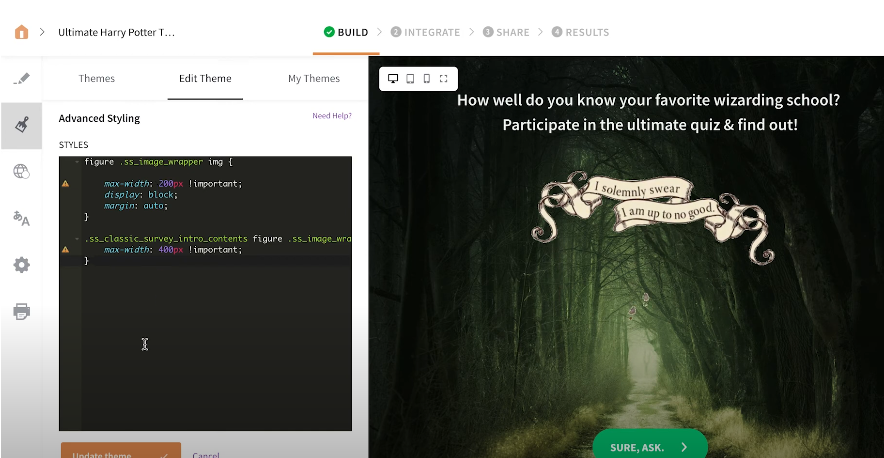Click the 'I solemnly swear' banner image
The image size is (884, 458).
click(653, 218)
